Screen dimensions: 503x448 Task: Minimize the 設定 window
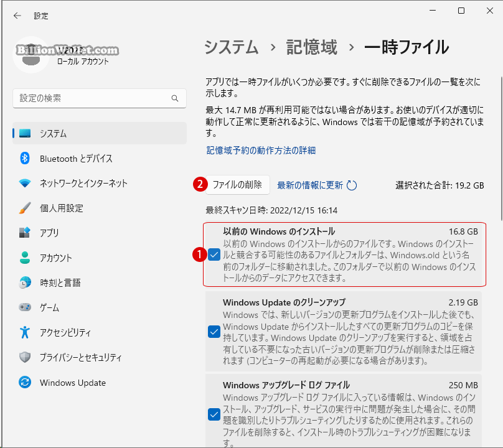433,11
